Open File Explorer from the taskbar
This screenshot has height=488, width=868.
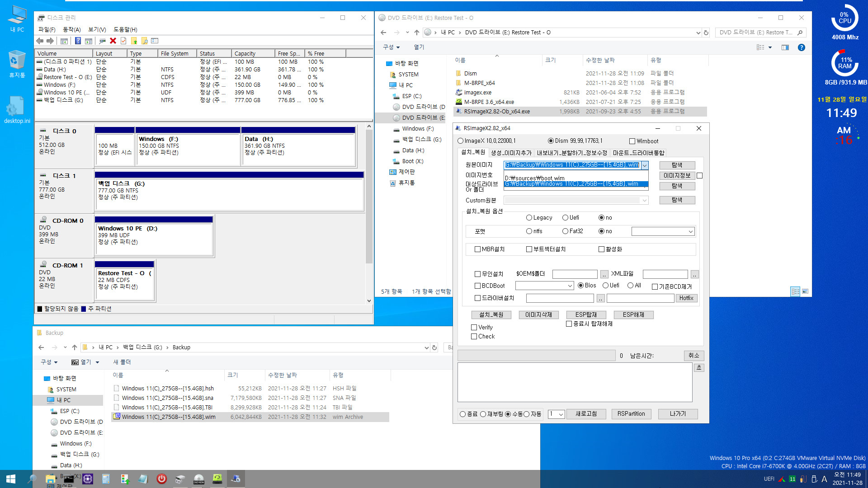pos(51,479)
